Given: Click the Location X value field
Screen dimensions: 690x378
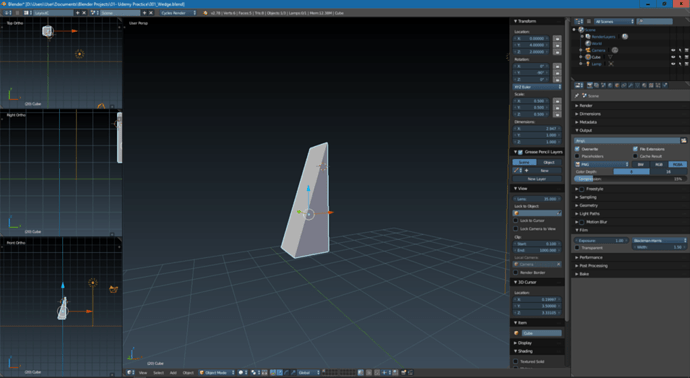Looking at the screenshot, I should tap(532, 39).
